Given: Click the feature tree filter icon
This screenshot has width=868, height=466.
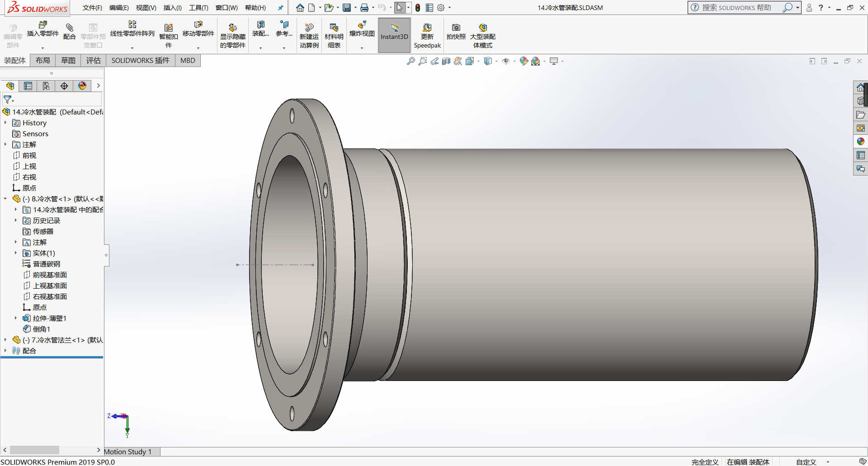Looking at the screenshot, I should (8, 99).
